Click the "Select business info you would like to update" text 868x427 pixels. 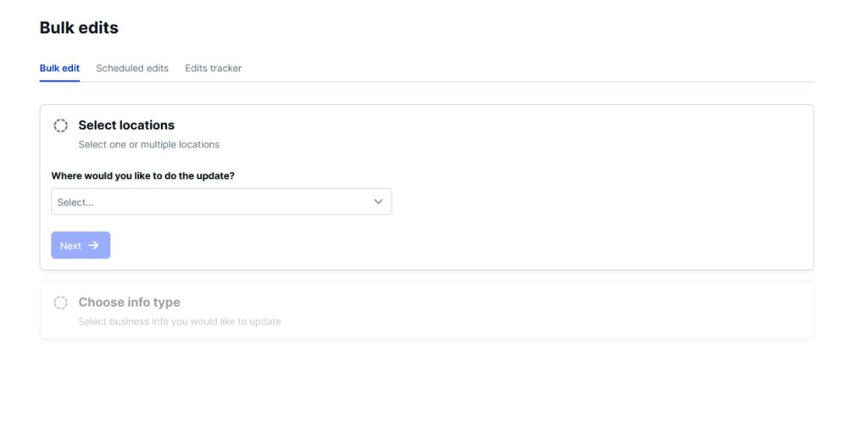(x=180, y=322)
